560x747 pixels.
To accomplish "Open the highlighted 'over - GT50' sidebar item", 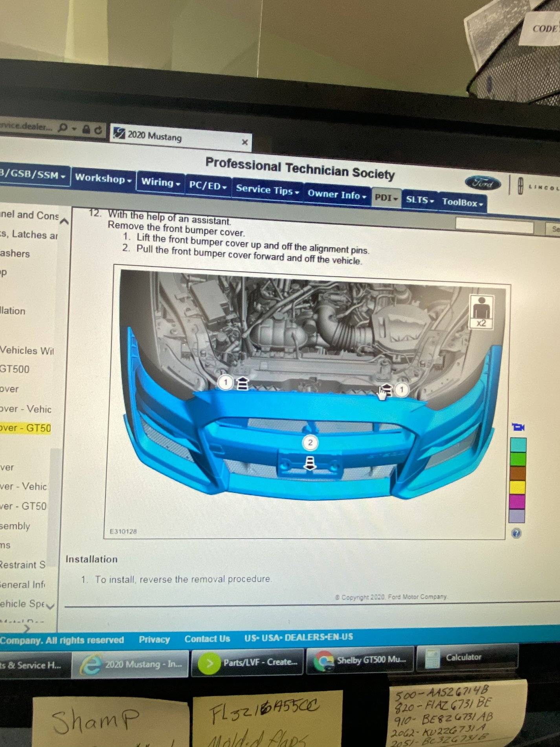I will 26,428.
